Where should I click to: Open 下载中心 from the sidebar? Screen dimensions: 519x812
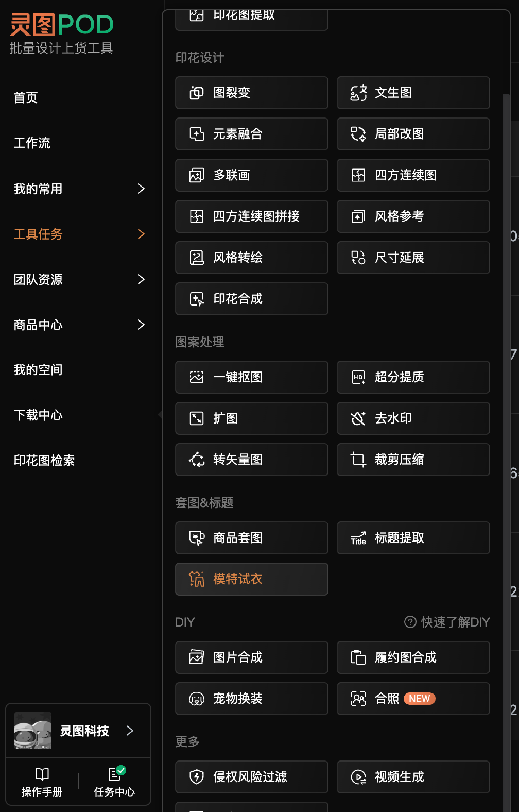pos(38,415)
